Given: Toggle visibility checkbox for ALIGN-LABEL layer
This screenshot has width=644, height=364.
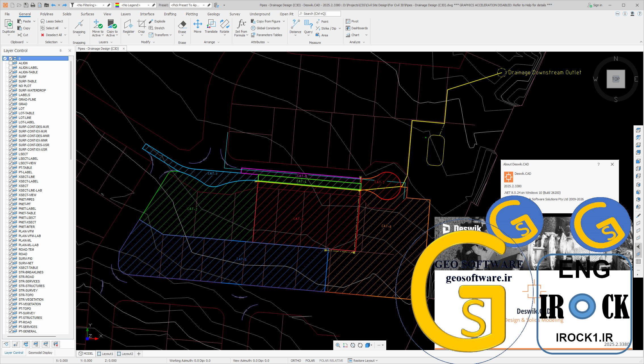Looking at the screenshot, I should point(11,68).
